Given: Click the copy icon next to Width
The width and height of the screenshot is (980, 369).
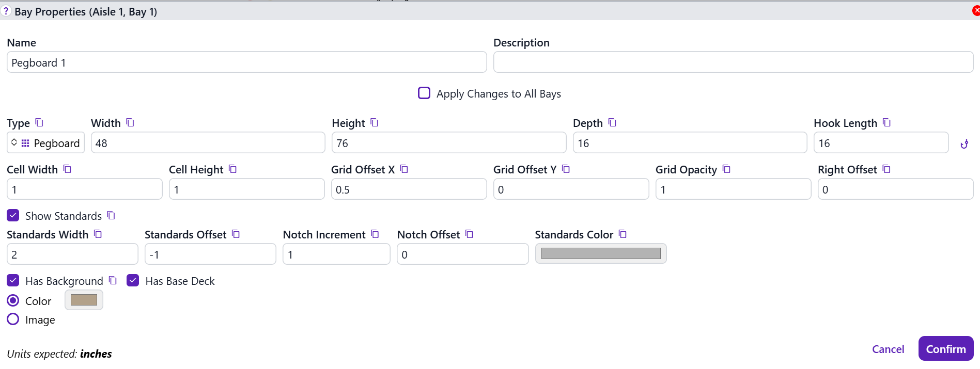Looking at the screenshot, I should 130,123.
